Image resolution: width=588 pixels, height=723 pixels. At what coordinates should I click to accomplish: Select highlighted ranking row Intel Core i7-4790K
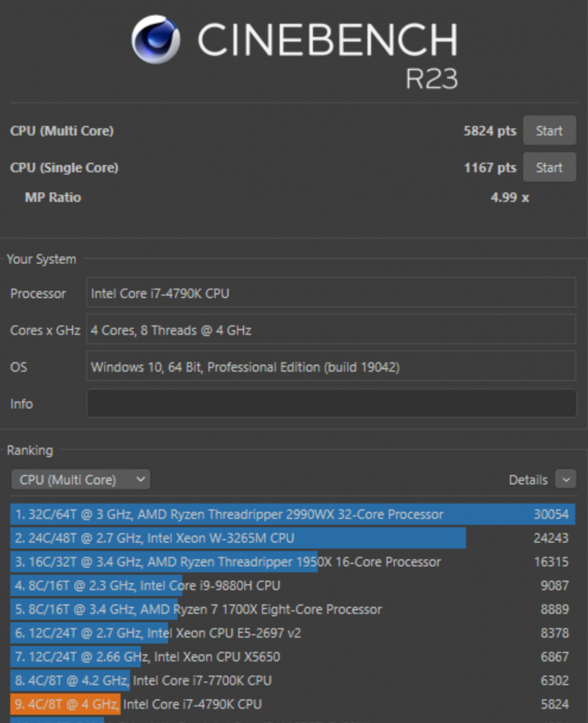click(x=293, y=704)
